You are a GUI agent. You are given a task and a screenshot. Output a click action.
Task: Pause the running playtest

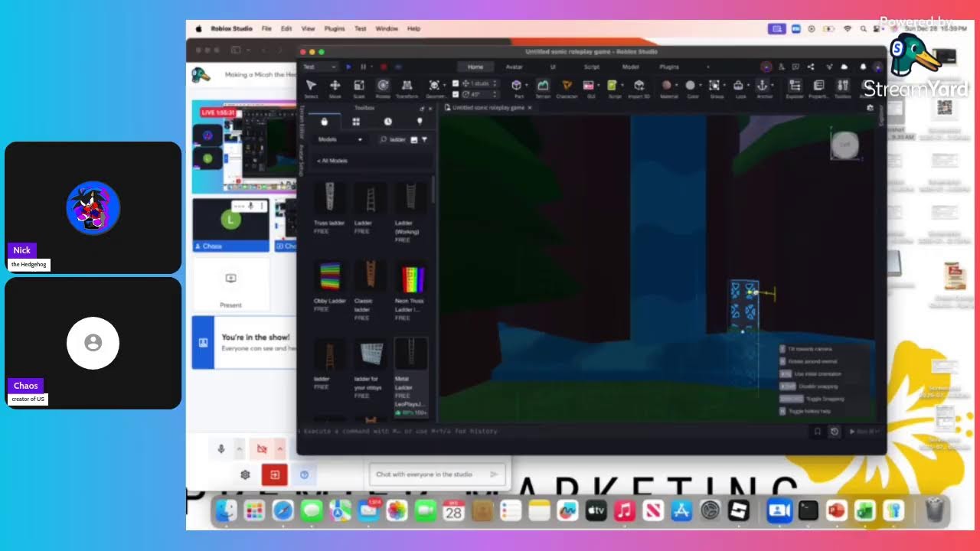pos(363,67)
